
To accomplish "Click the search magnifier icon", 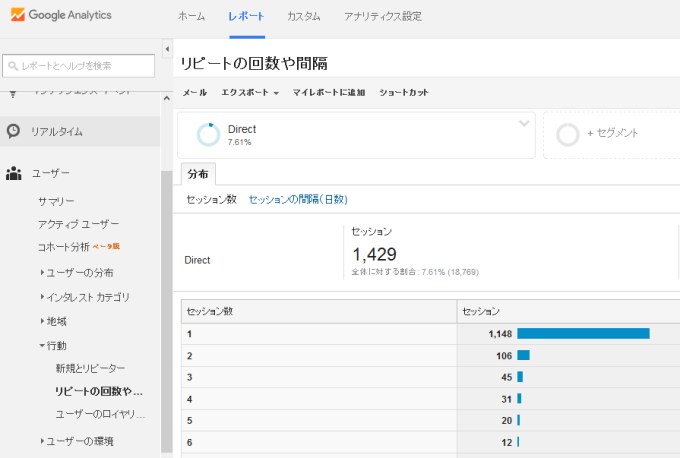I will (x=14, y=66).
